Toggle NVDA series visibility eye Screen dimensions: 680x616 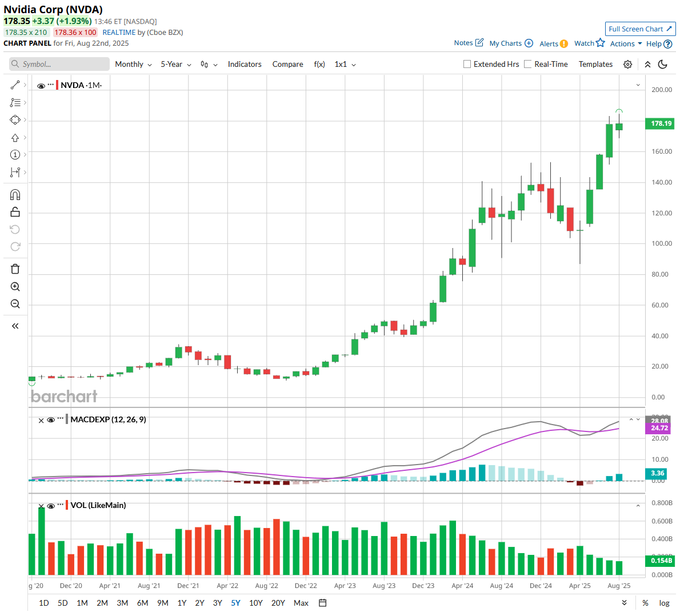[x=41, y=86]
